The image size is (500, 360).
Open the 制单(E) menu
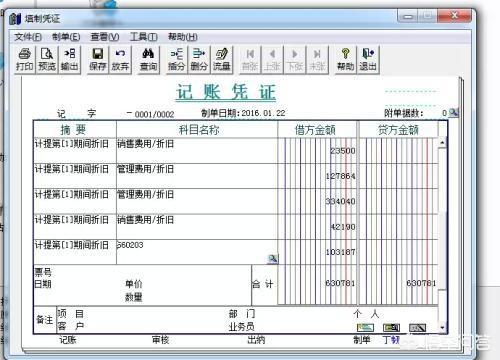[66, 37]
